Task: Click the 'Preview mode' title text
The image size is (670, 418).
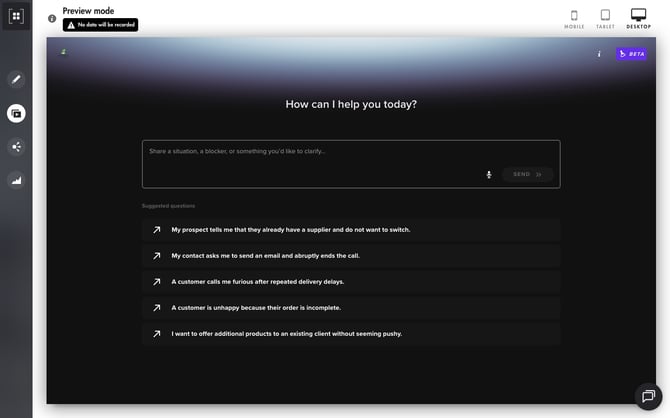Action: [88, 11]
